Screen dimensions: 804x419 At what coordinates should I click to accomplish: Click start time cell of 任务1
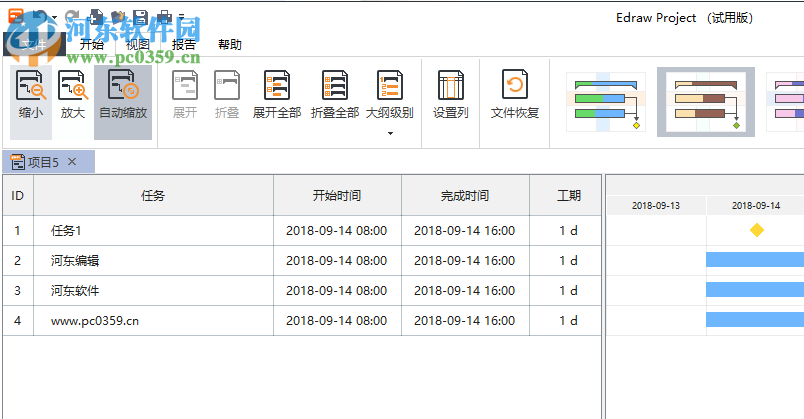[x=337, y=231]
